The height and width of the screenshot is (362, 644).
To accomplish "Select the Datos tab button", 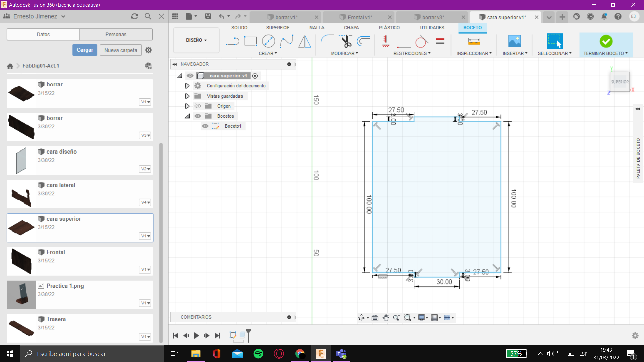I will [43, 34].
